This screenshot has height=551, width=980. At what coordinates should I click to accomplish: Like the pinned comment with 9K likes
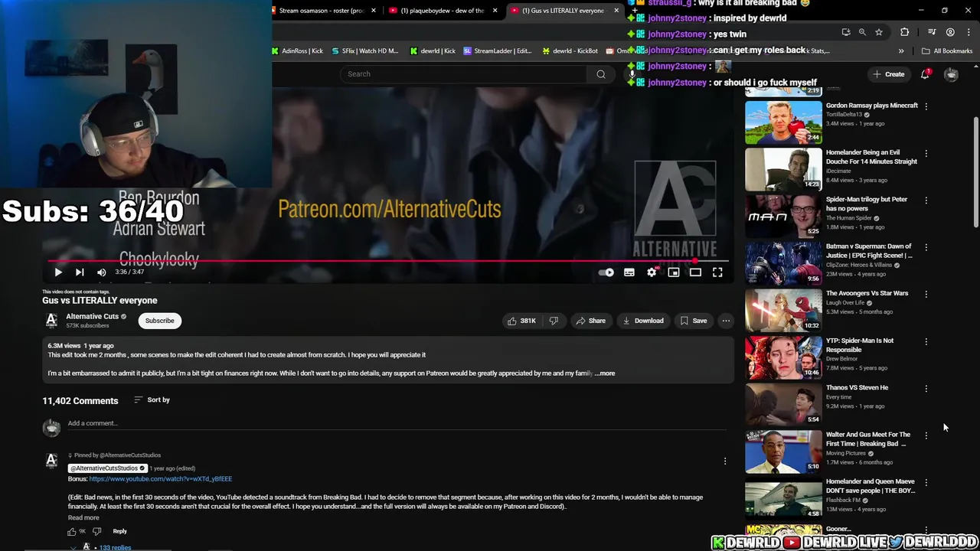(72, 531)
